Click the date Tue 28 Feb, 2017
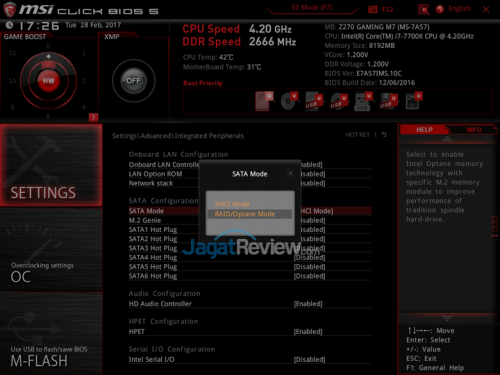Viewport: 500px width, 375px height. tap(93, 25)
